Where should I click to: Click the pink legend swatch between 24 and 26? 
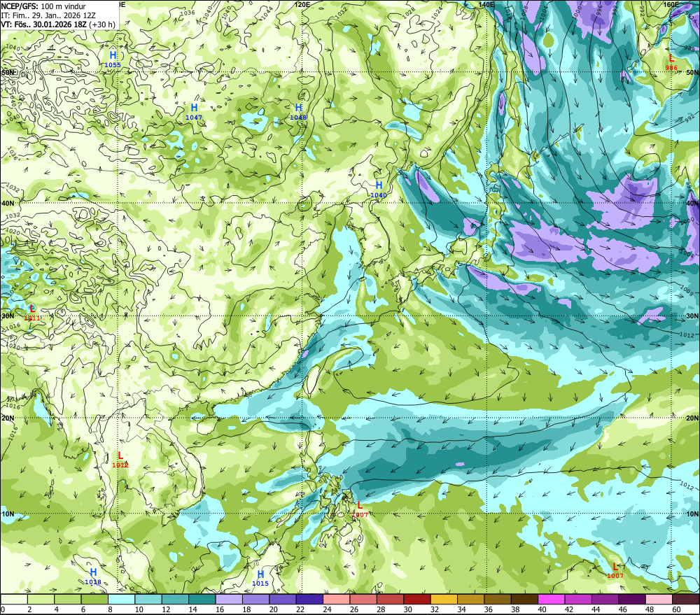pos(336,599)
